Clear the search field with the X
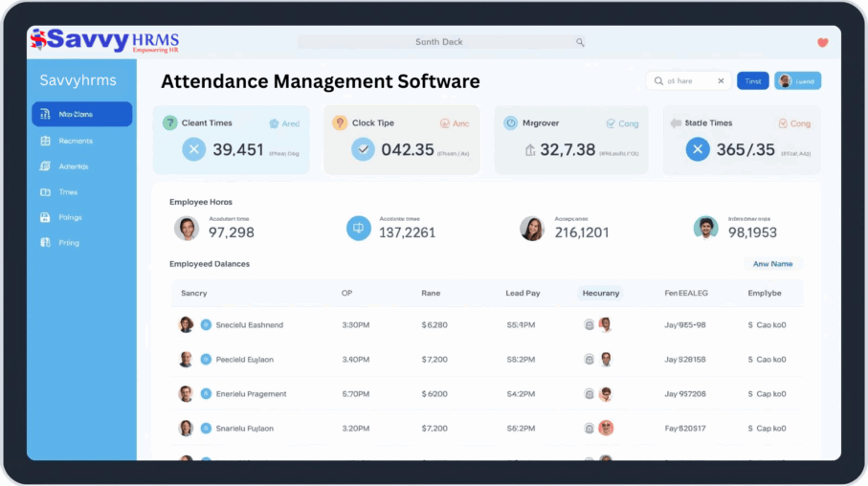 pyautogui.click(x=721, y=81)
